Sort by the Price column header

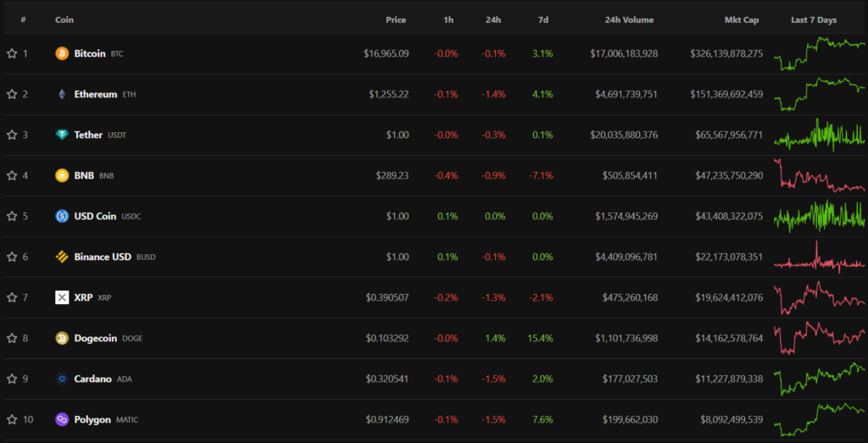tap(396, 20)
